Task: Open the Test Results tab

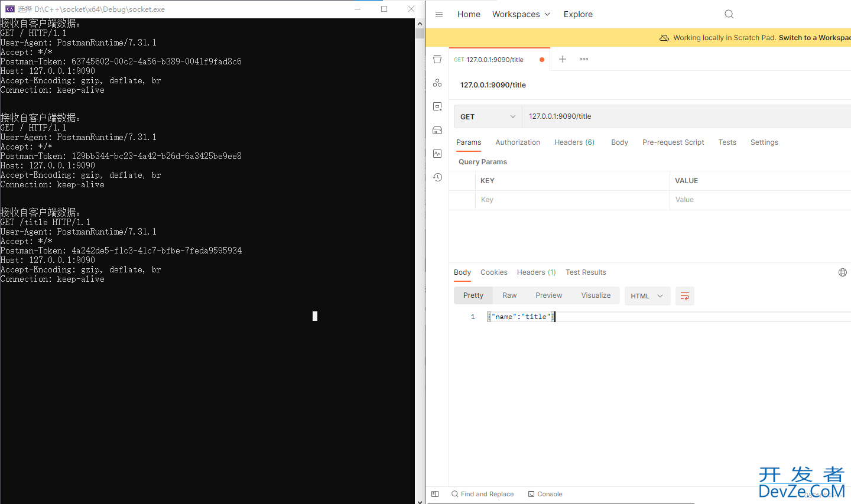Action: (586, 272)
